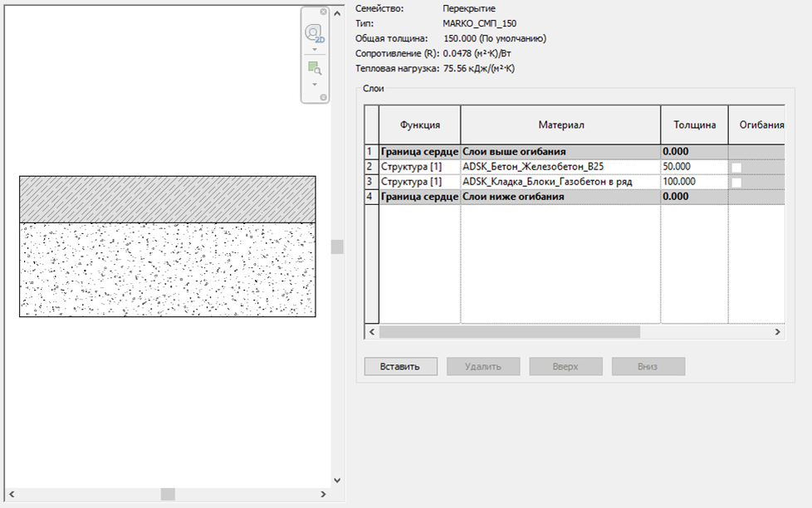Screen dimensions: 812x508
Task: Click the Вниз button
Action: pyautogui.click(x=648, y=366)
